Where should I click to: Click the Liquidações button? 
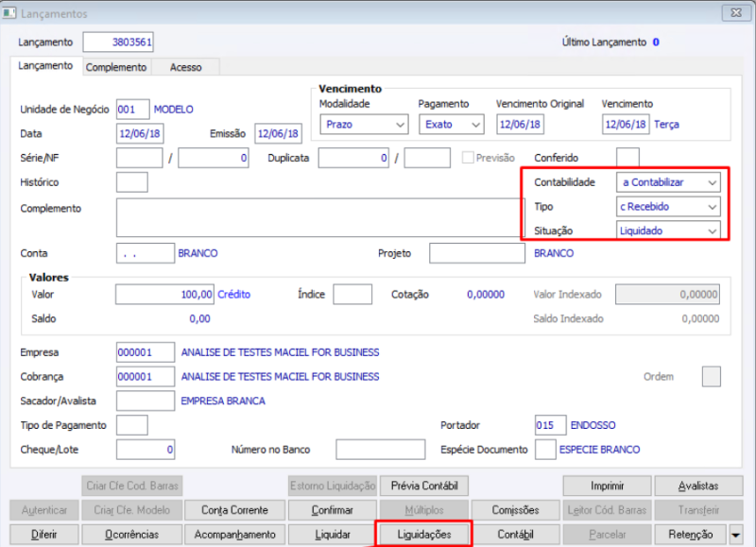(x=424, y=535)
